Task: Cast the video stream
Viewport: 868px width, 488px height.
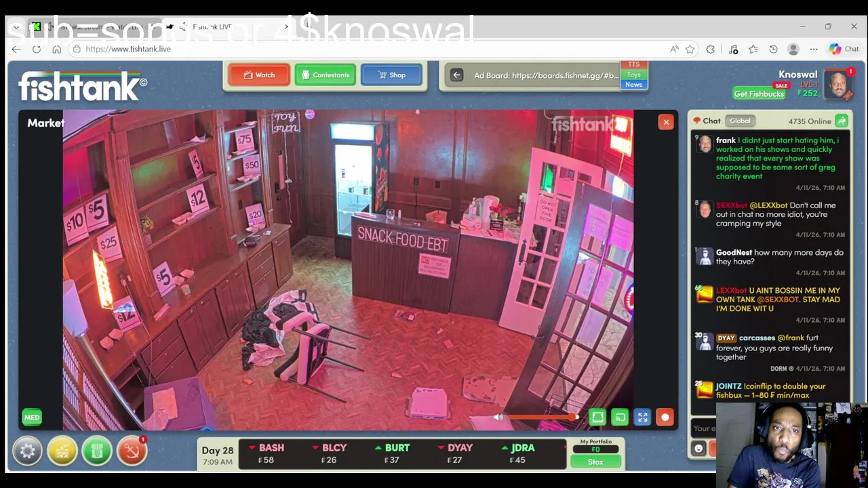Action: 620,418
